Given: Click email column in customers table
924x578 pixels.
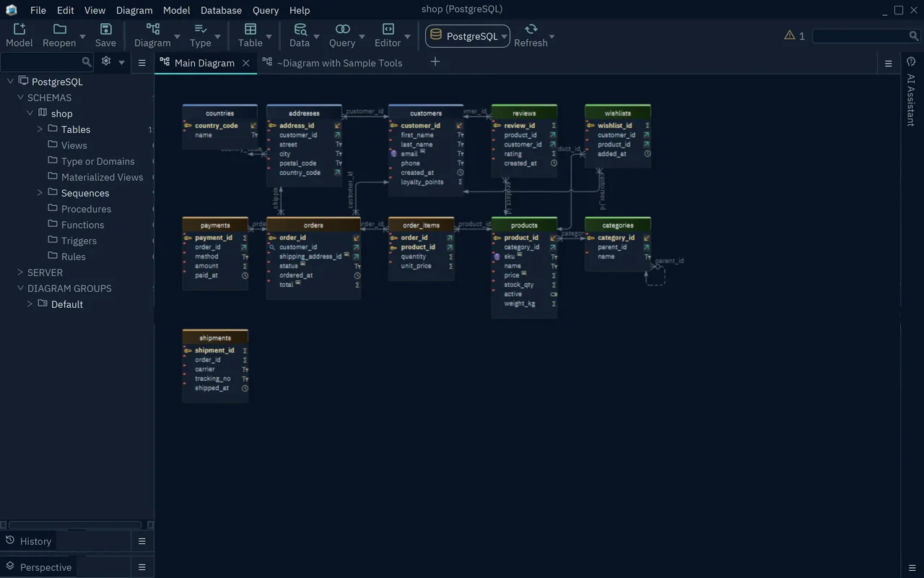Looking at the screenshot, I should coord(409,154).
